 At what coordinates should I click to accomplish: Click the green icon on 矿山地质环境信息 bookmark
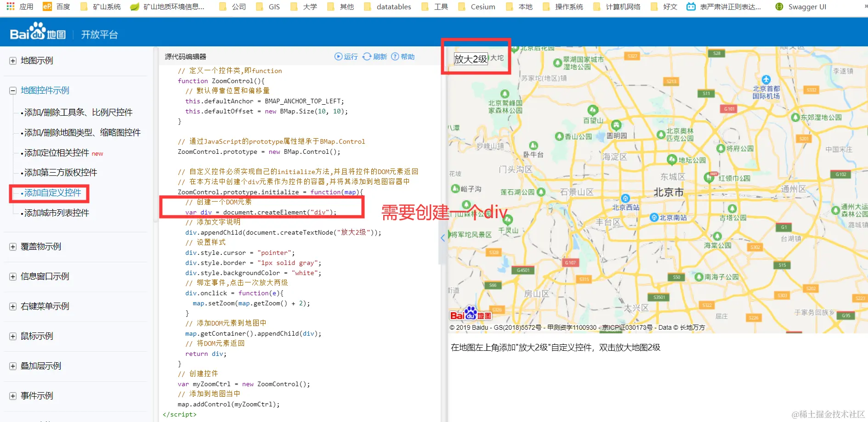[x=135, y=6]
